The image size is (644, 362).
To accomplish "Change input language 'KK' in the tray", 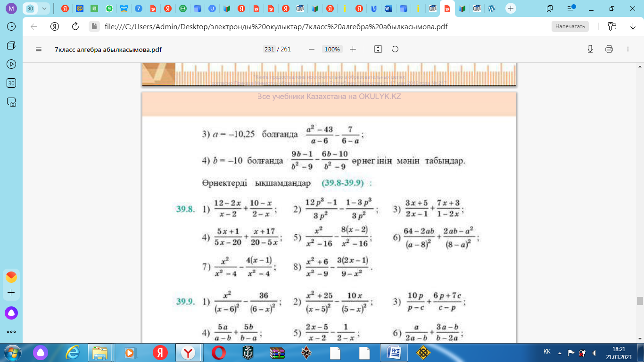I will click(x=547, y=352).
